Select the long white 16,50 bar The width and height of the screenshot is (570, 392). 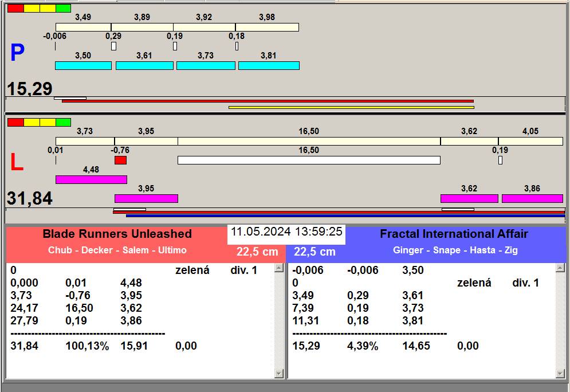coord(309,160)
